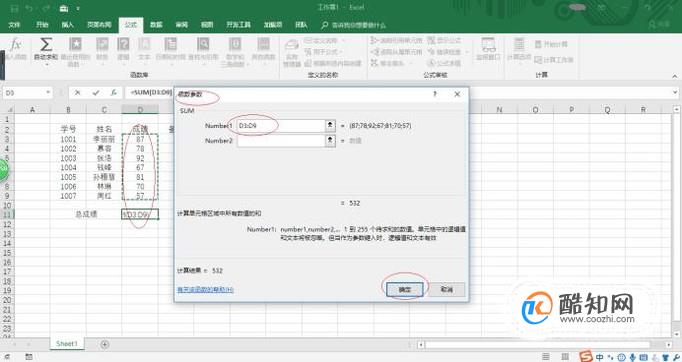Select cell D3 containing 87
Screen dimensions: 682x362
[140, 139]
